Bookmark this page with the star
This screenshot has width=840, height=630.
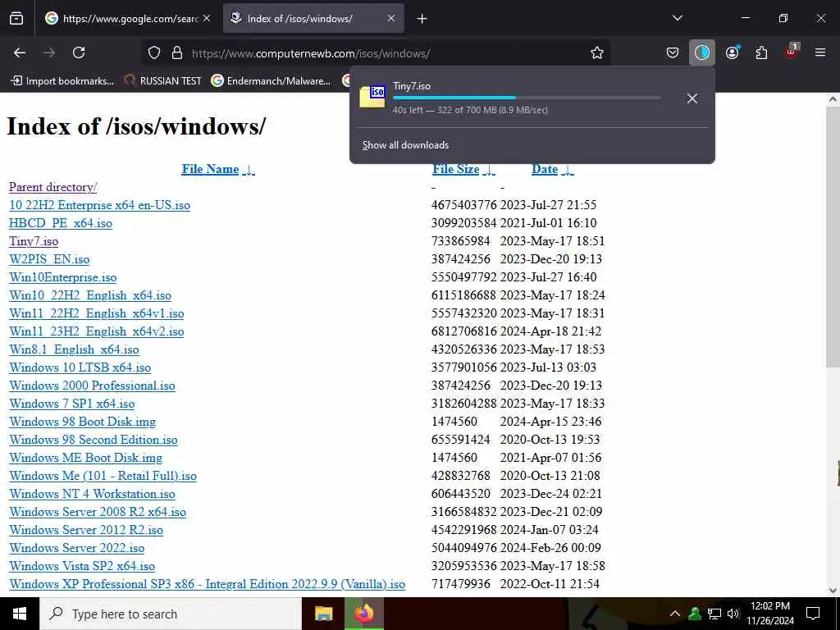pyautogui.click(x=597, y=52)
